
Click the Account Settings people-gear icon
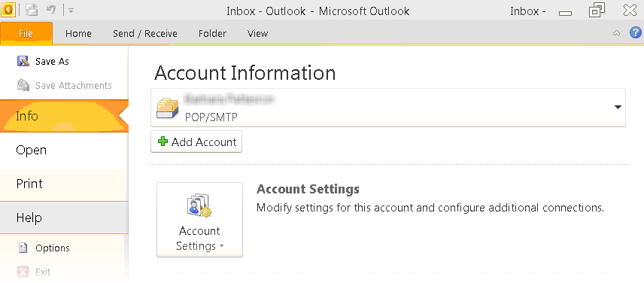(199, 206)
